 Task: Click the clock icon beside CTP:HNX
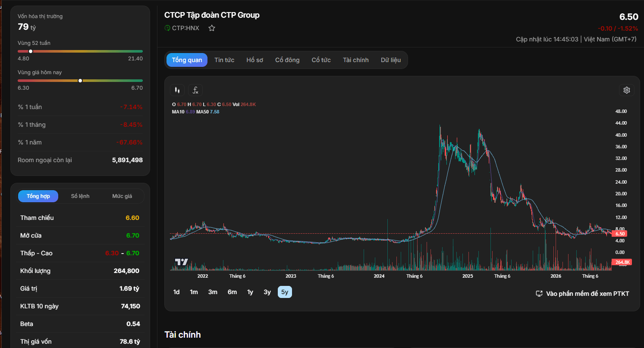pyautogui.click(x=167, y=28)
